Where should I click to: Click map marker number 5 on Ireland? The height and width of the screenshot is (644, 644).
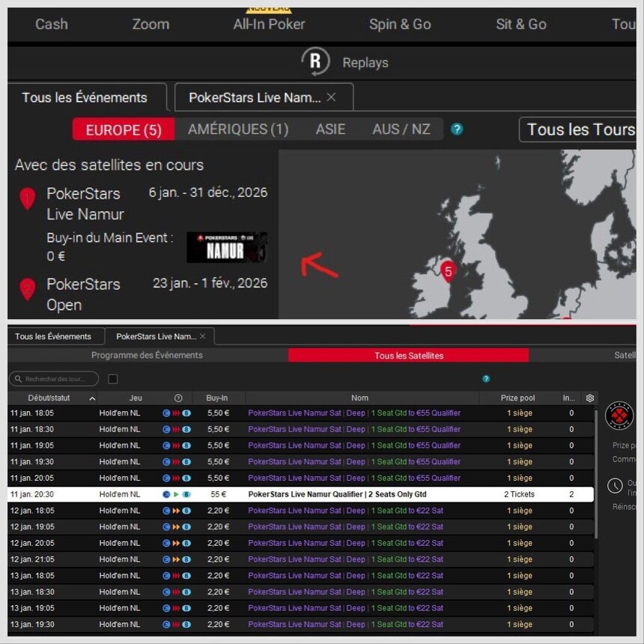click(448, 270)
